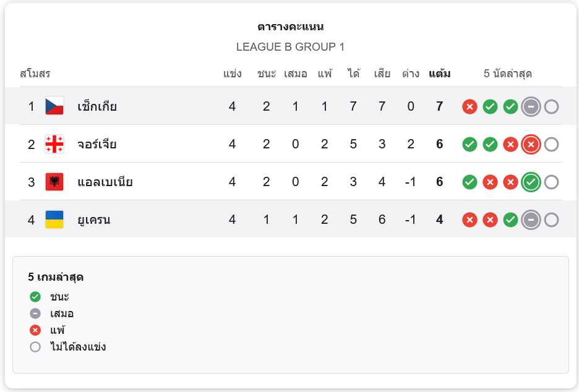This screenshot has width=579, height=392.
Task: Click Ukraine's green win icon
Action: [510, 220]
